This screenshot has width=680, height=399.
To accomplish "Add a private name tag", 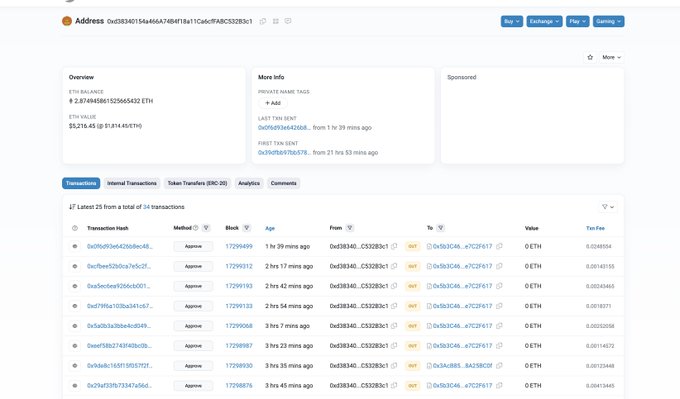I will click(x=273, y=103).
